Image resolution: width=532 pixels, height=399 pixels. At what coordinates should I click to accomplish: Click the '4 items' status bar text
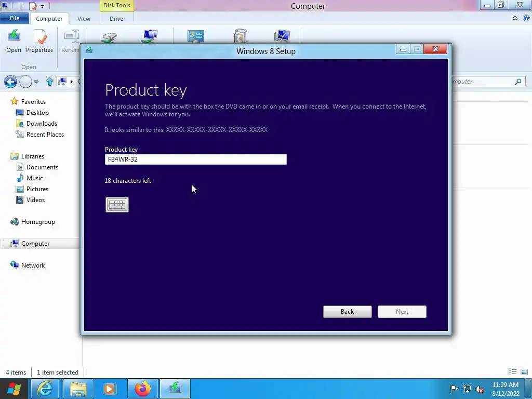[x=16, y=372]
